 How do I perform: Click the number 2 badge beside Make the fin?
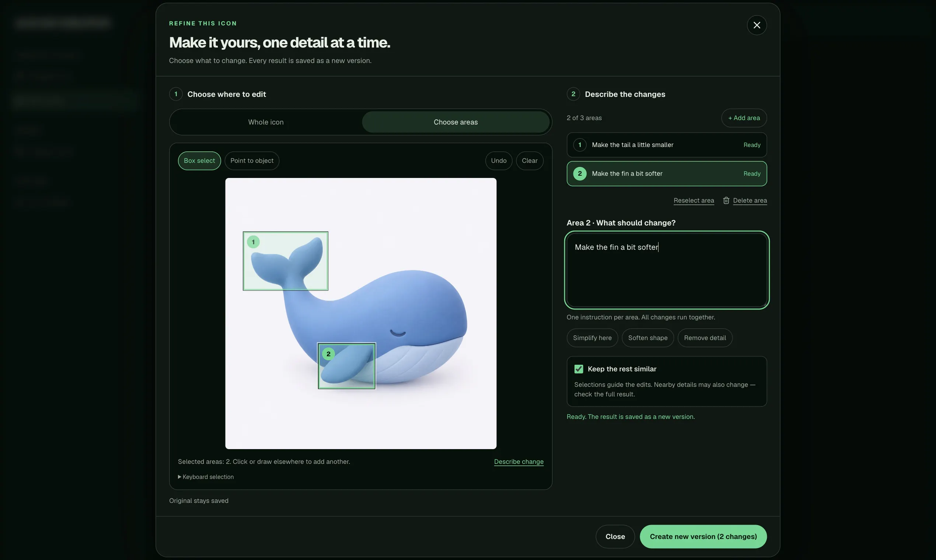tap(580, 174)
